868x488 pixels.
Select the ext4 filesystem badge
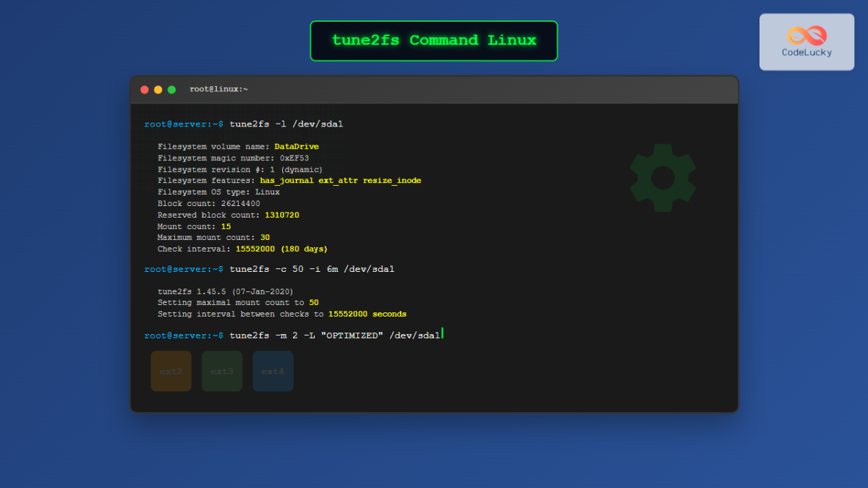tap(273, 371)
